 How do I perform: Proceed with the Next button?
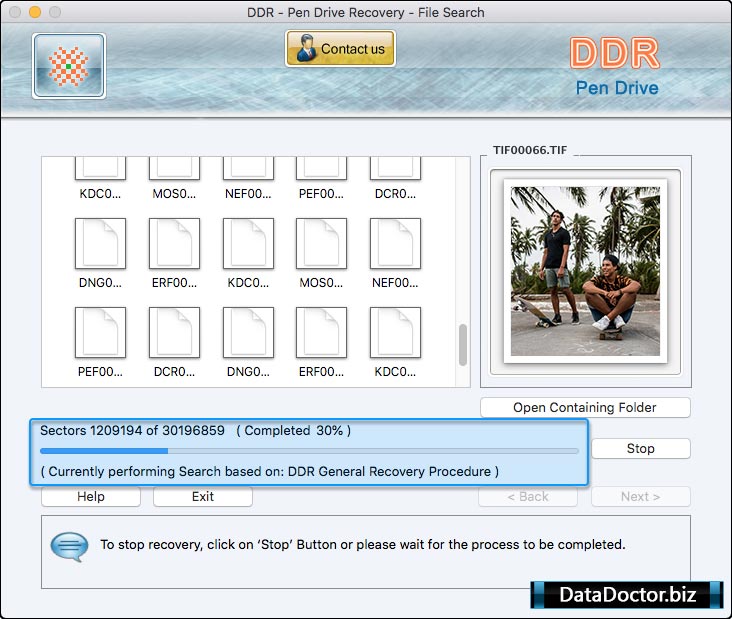coord(640,497)
